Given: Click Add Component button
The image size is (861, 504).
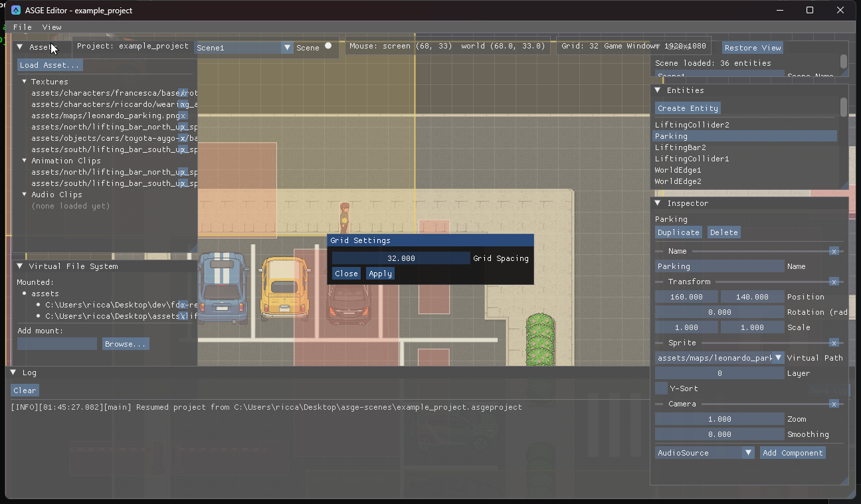Looking at the screenshot, I should click(793, 453).
